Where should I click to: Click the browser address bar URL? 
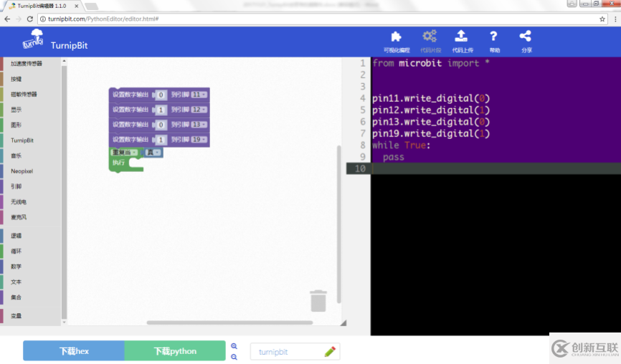[103, 19]
